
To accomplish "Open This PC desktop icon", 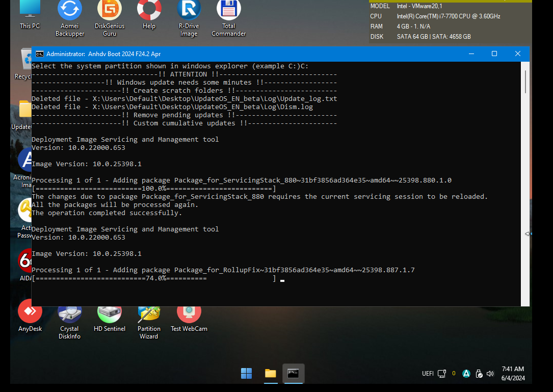I will coord(30,14).
